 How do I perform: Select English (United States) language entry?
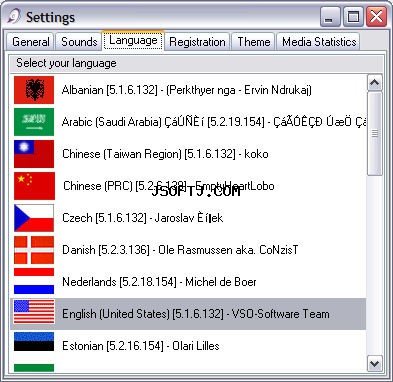[188, 314]
